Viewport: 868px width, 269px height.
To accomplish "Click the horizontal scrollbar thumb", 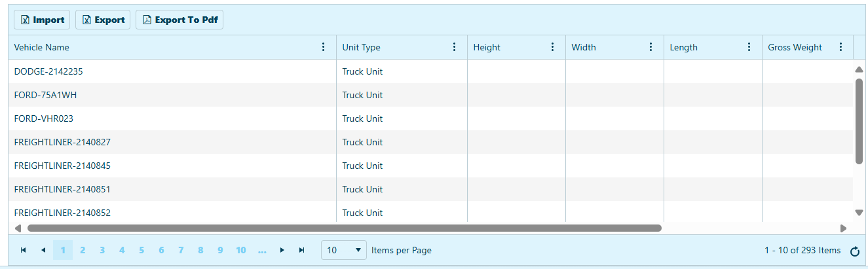I will (344, 228).
